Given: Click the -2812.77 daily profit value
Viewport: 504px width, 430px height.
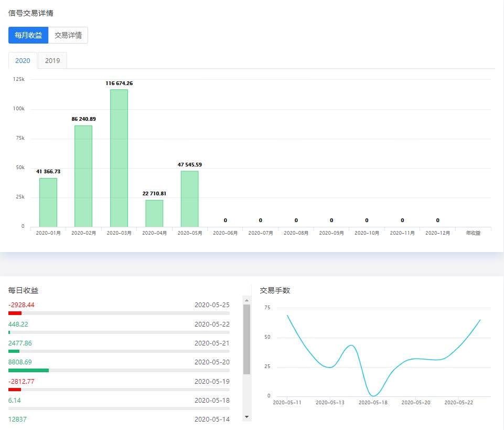Looking at the screenshot, I should [21, 381].
